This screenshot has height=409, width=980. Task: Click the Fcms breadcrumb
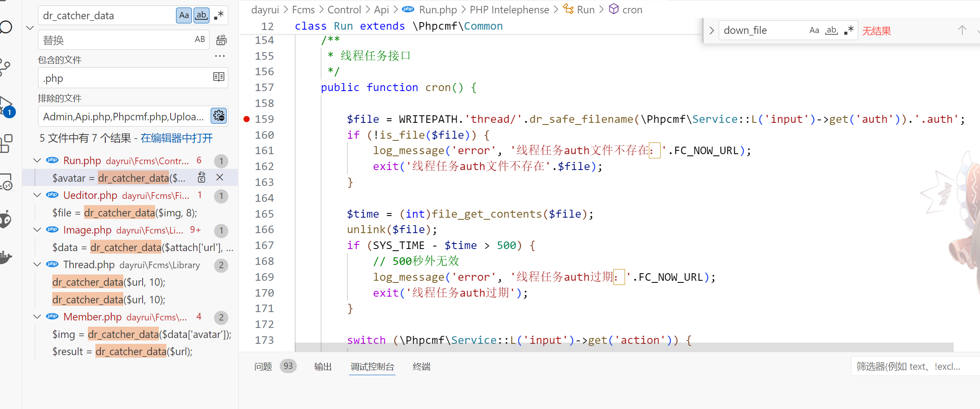[x=303, y=10]
